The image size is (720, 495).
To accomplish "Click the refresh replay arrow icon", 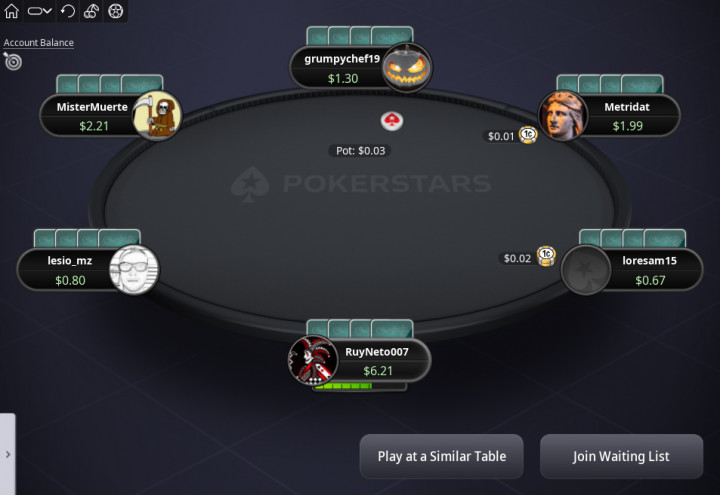I will tap(68, 11).
